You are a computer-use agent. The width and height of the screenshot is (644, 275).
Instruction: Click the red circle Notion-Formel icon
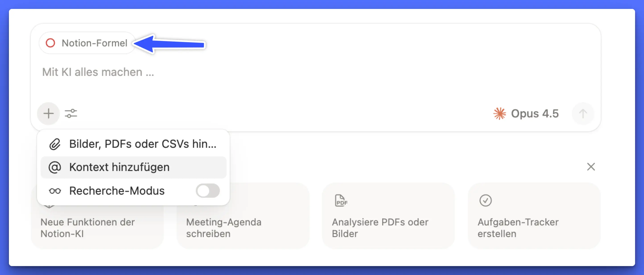tap(50, 43)
